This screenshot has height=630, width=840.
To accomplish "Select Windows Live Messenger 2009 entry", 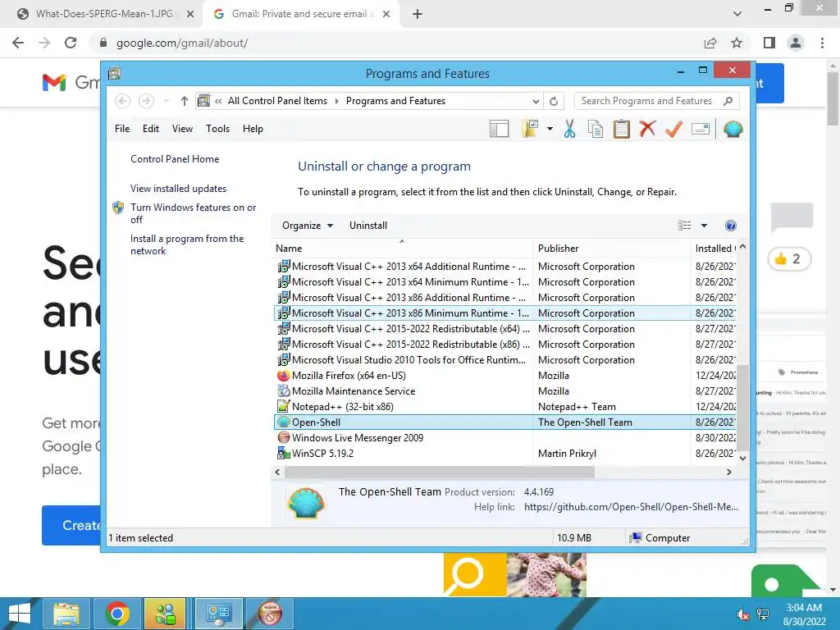I will tap(504, 438).
